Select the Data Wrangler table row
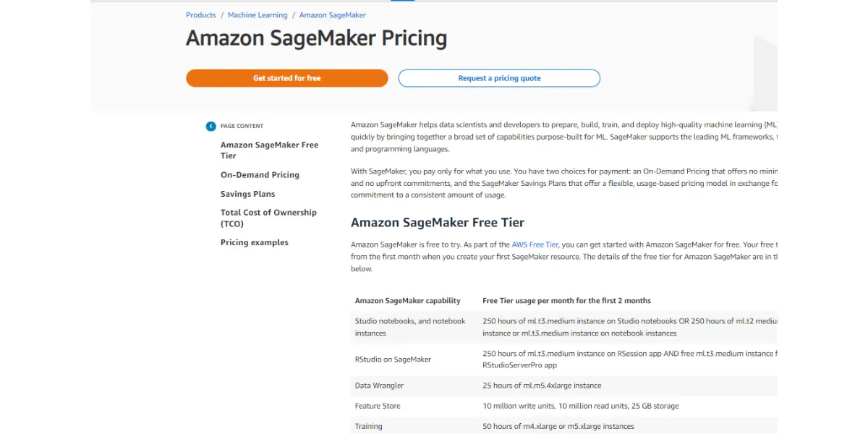Image resolution: width=868 pixels, height=434 pixels. [x=564, y=386]
